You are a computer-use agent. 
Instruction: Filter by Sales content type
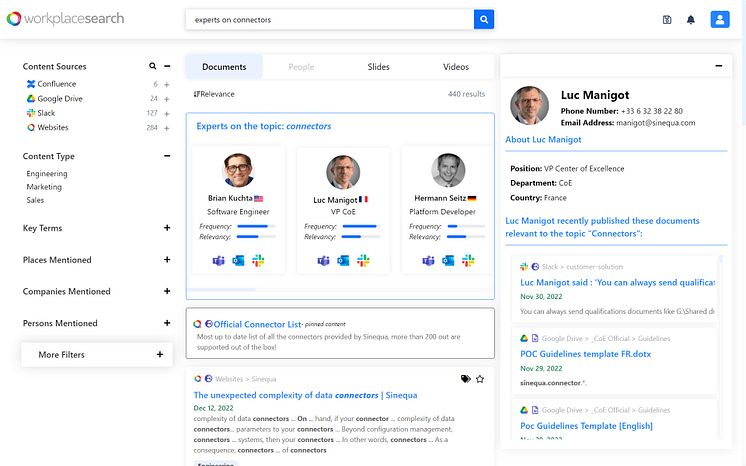click(x=35, y=200)
